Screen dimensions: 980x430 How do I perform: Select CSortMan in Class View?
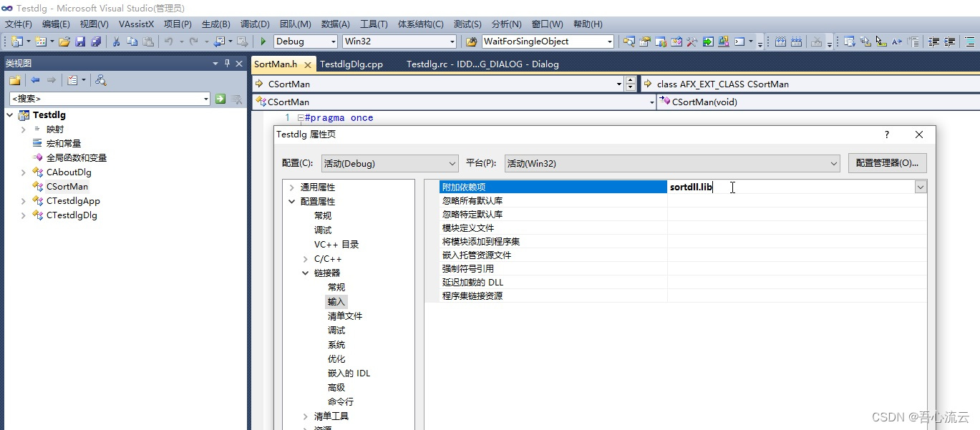67,187
